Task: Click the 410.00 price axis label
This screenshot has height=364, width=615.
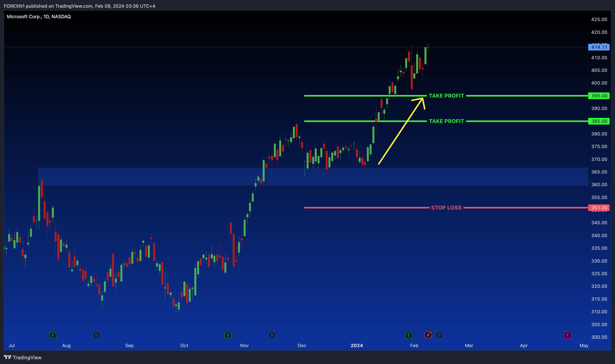Action: tap(599, 58)
